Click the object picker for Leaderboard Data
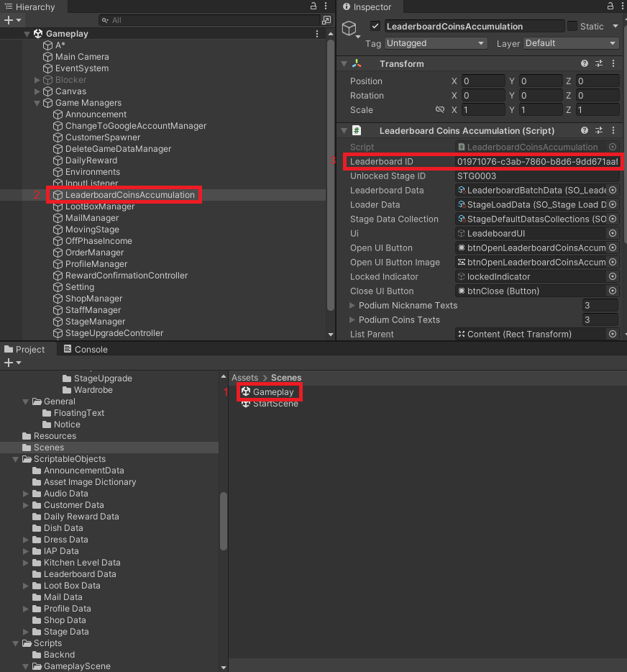Screen dimensions: 627x672 tap(613, 191)
